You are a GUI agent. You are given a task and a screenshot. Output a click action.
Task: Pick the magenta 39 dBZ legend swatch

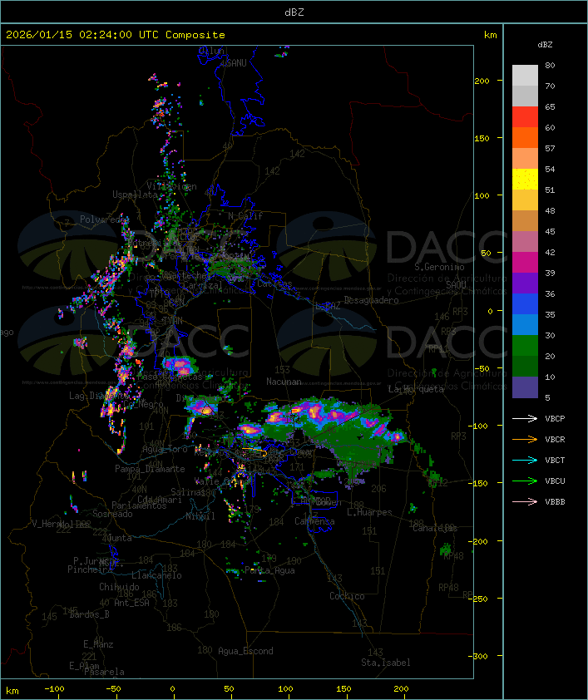(x=525, y=263)
